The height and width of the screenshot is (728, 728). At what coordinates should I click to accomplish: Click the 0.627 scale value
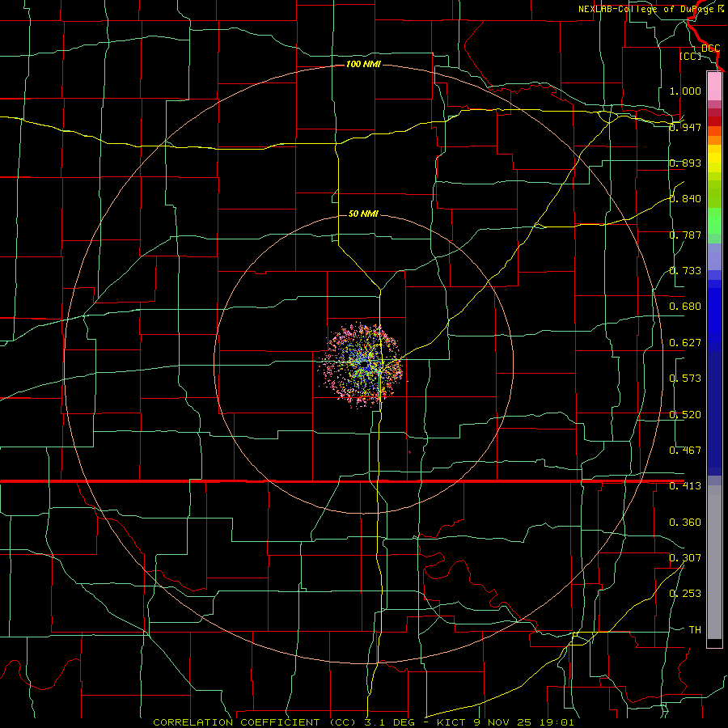click(x=685, y=343)
